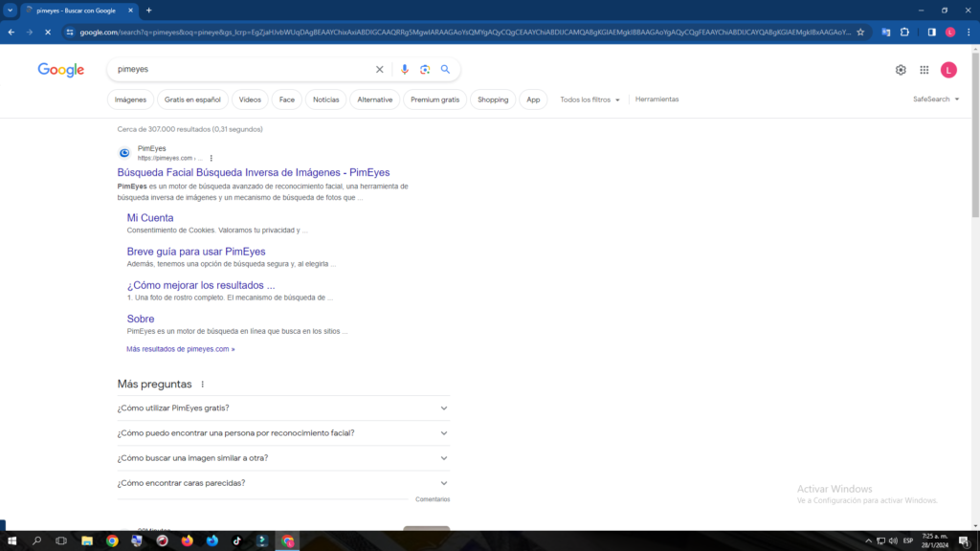Start voice search with microphone
Image resolution: width=980 pixels, height=551 pixels.
click(x=405, y=69)
